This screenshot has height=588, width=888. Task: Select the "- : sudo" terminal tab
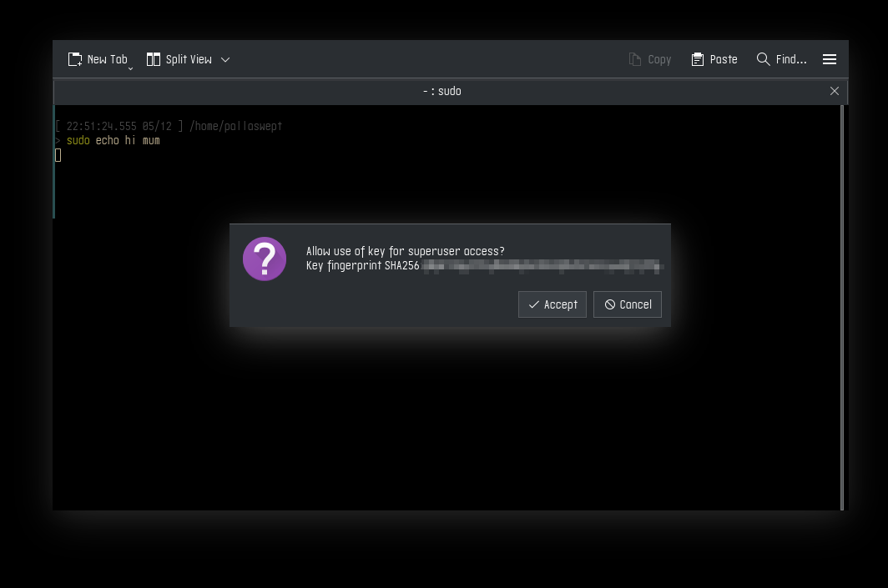tap(441, 91)
